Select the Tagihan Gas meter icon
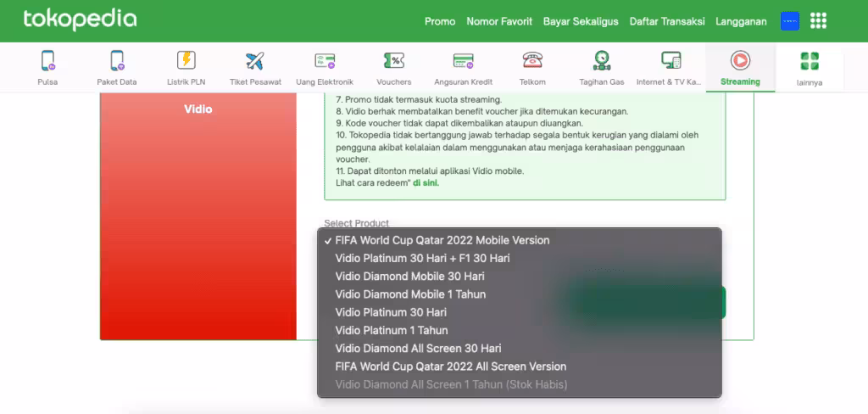Screen dimensions: 868x414 (602, 60)
